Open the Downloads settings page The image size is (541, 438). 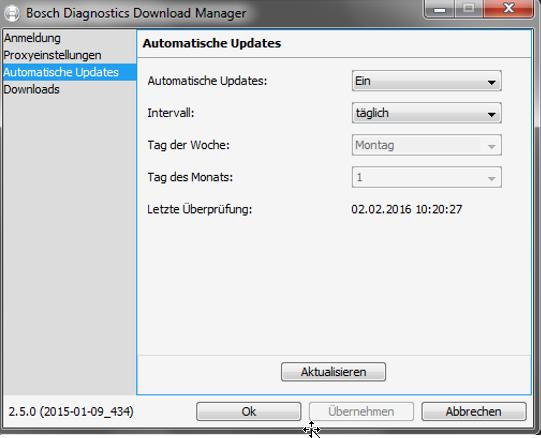click(x=69, y=89)
